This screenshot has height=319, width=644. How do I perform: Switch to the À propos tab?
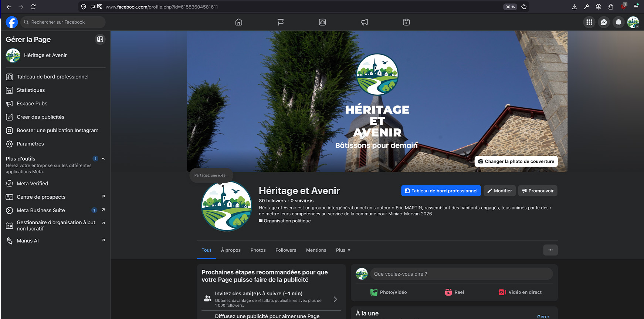point(231,250)
